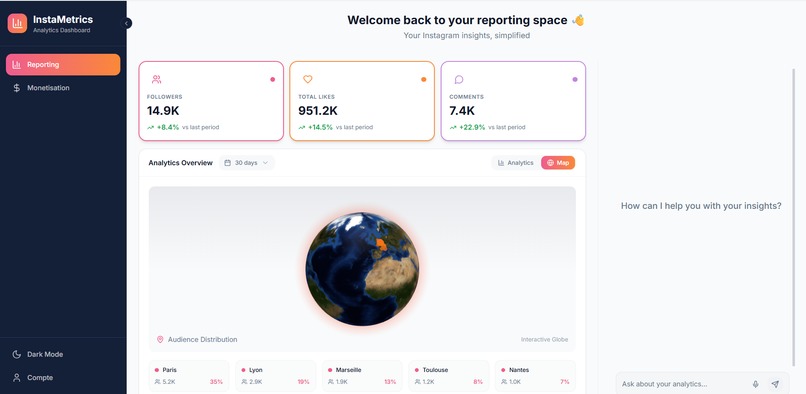This screenshot has width=806, height=394.
Task: Open the 30 days period dropdown
Action: click(x=247, y=163)
